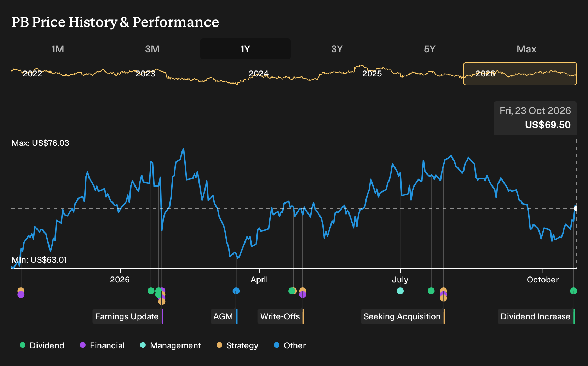The image size is (588, 366).
Task: Click white current-price marker at chart end
Action: pos(576,208)
